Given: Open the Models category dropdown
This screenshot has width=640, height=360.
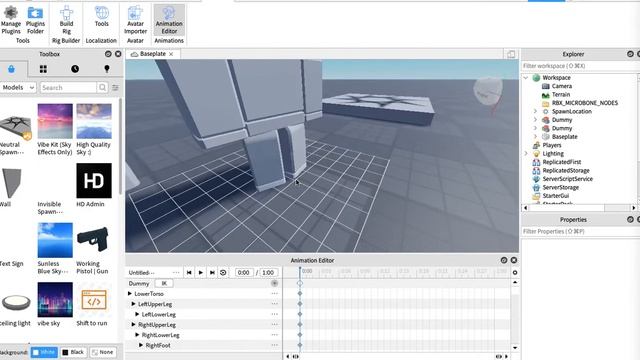Looking at the screenshot, I should pos(18,87).
